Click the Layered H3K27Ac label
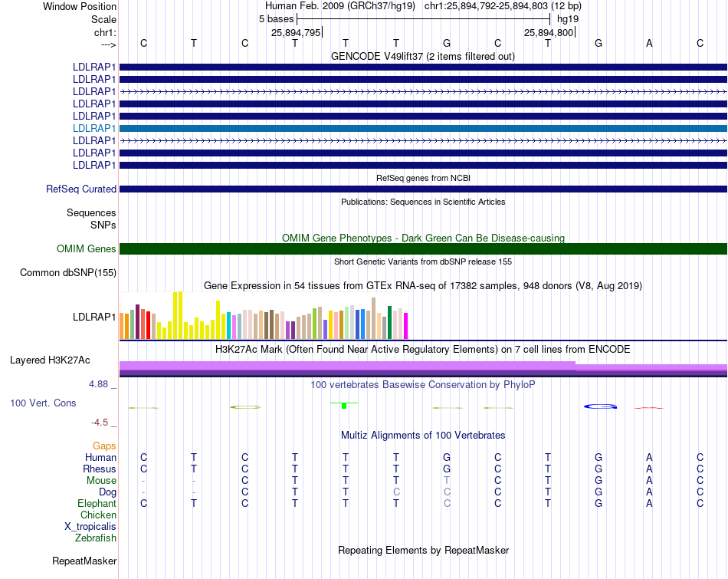 [x=50, y=360]
